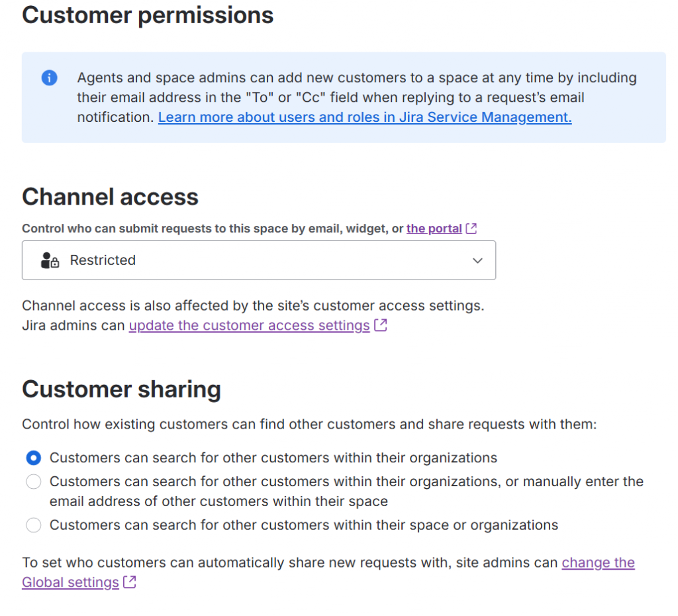Click the external-link icon beside 'the portal'
Screen dimensions: 678x616
click(x=471, y=229)
